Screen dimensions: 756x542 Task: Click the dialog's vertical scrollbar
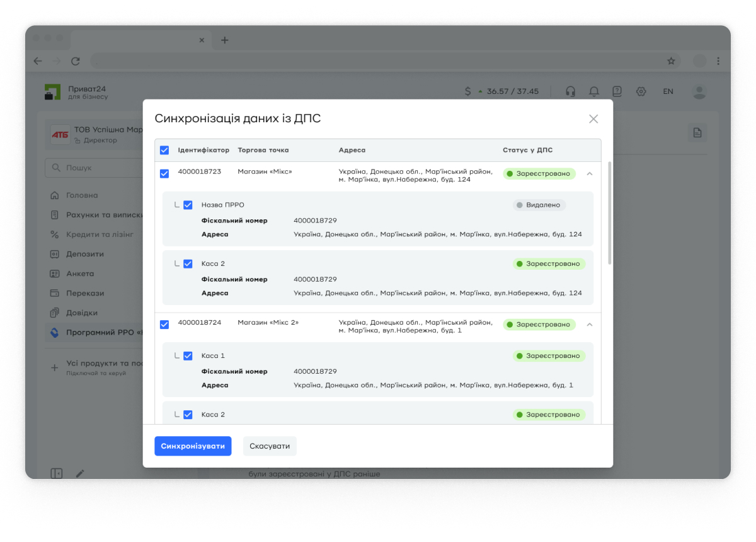click(x=609, y=214)
